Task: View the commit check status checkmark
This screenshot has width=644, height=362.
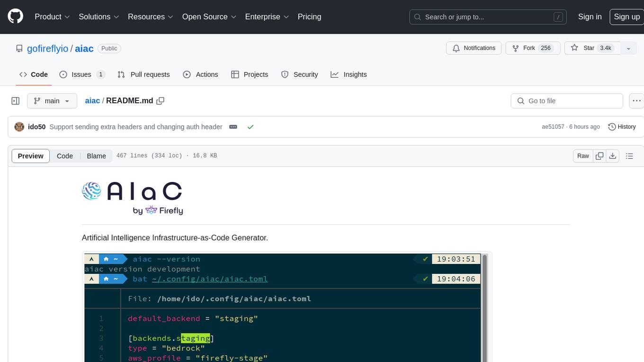Action: pyautogui.click(x=250, y=127)
